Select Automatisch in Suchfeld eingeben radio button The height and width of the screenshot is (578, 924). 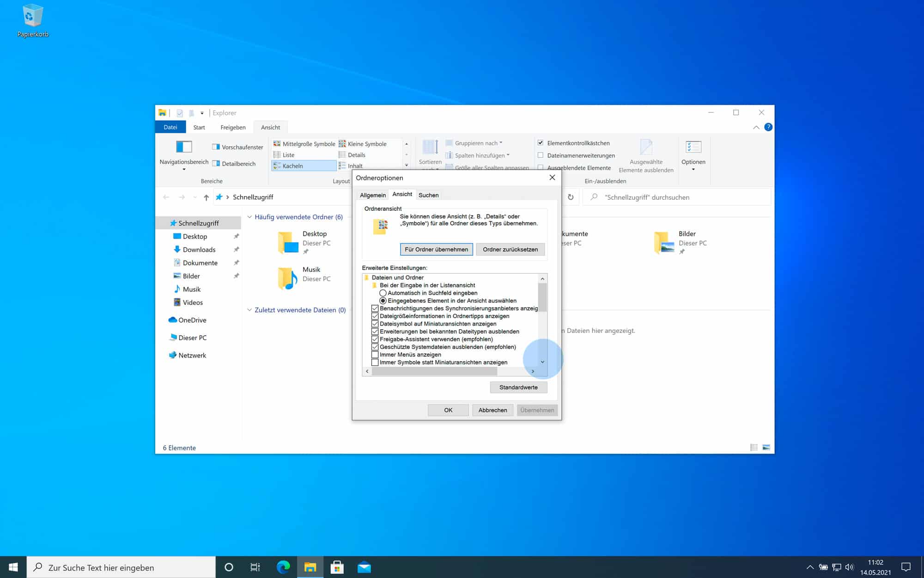(383, 293)
